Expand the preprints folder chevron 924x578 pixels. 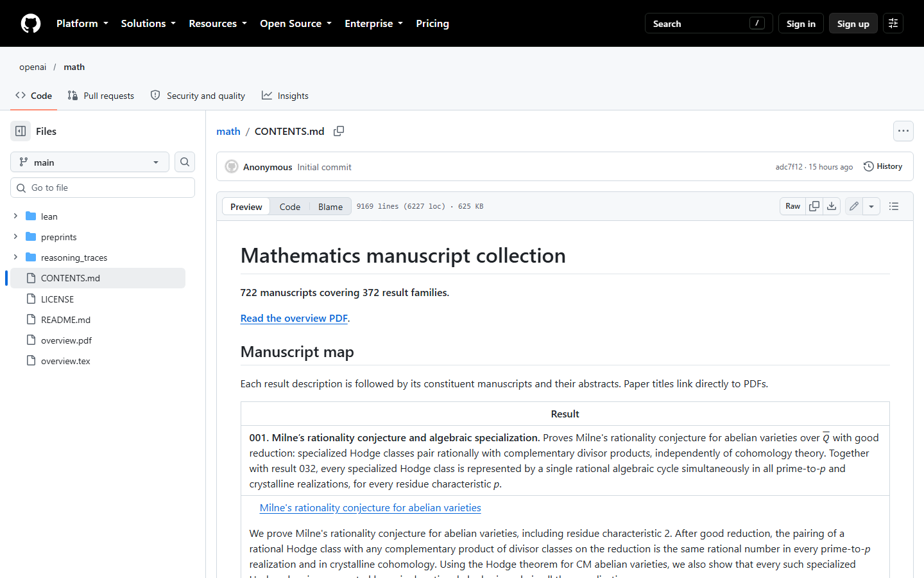[x=15, y=237]
